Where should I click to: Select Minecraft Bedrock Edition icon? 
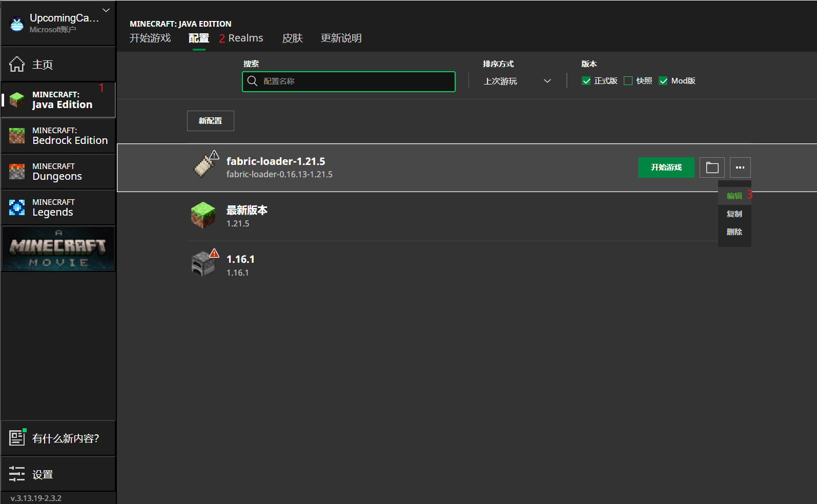pos(17,136)
